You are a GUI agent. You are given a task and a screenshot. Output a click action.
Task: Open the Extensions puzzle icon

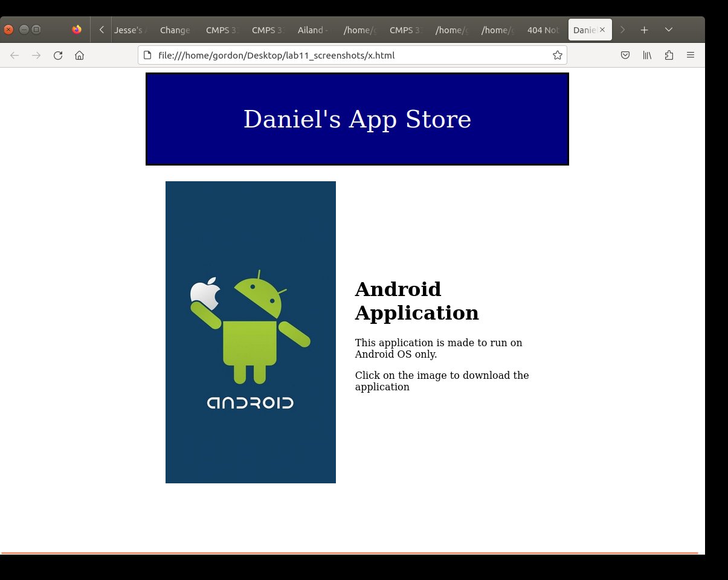[x=669, y=56]
